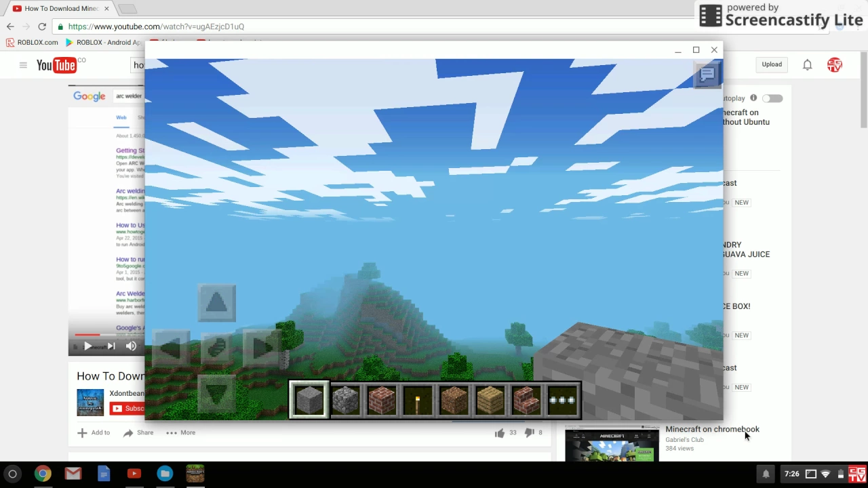Open the Gabriel's Club channel link
This screenshot has height=488, width=868.
[684, 439]
